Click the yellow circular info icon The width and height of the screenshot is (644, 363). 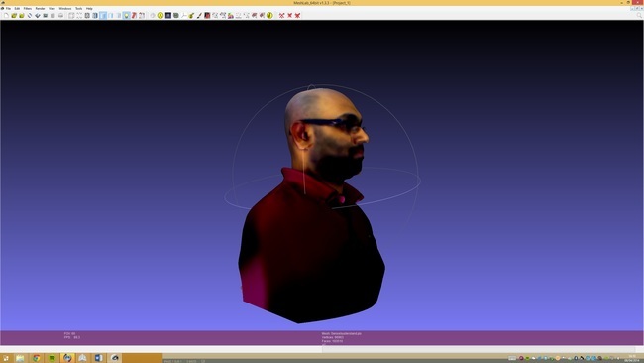pyautogui.click(x=269, y=15)
